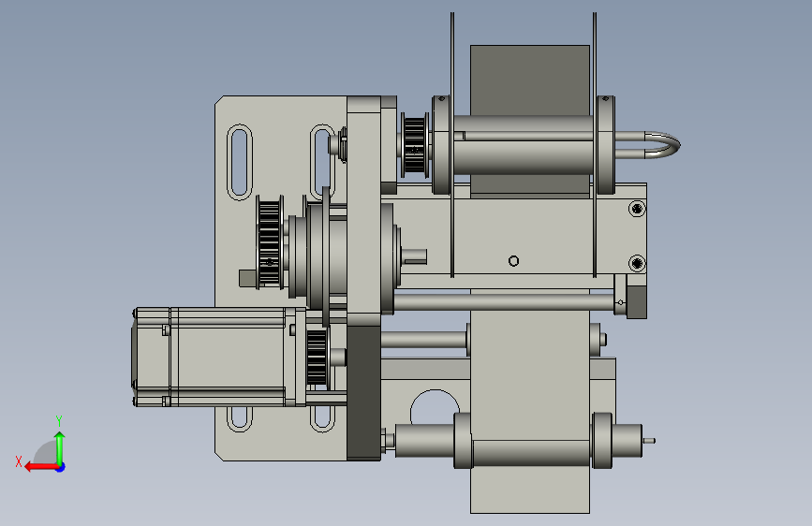Click the green Y axis arrow of the triad

(x=60, y=447)
